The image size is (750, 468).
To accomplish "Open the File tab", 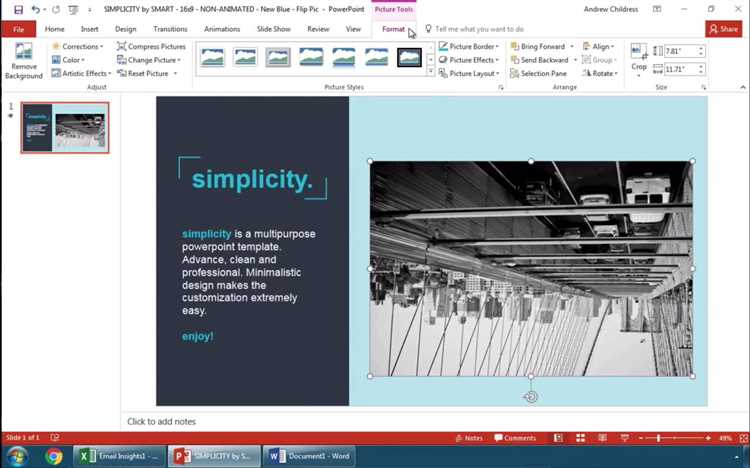I will click(x=18, y=29).
